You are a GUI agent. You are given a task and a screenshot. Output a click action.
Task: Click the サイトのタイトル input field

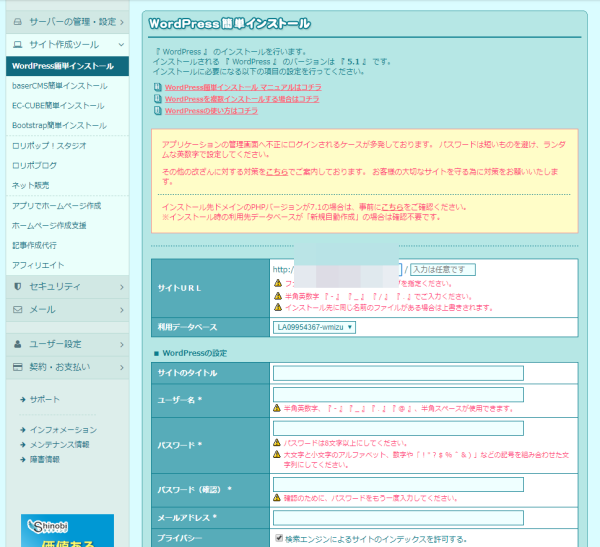click(x=398, y=373)
